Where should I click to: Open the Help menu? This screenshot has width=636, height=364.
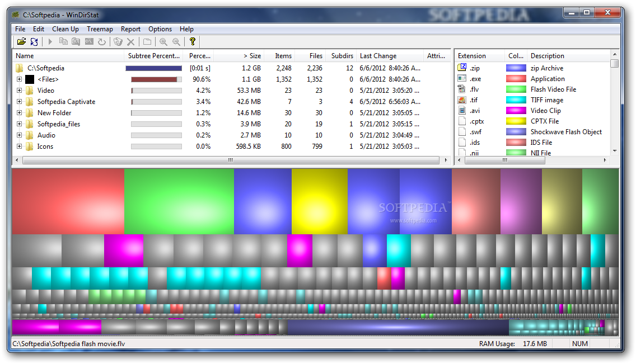pyautogui.click(x=186, y=29)
